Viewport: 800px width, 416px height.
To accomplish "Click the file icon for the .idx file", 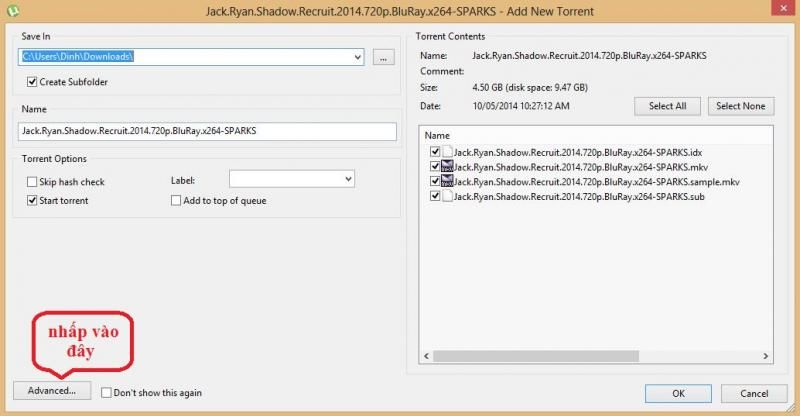I will click(447, 152).
